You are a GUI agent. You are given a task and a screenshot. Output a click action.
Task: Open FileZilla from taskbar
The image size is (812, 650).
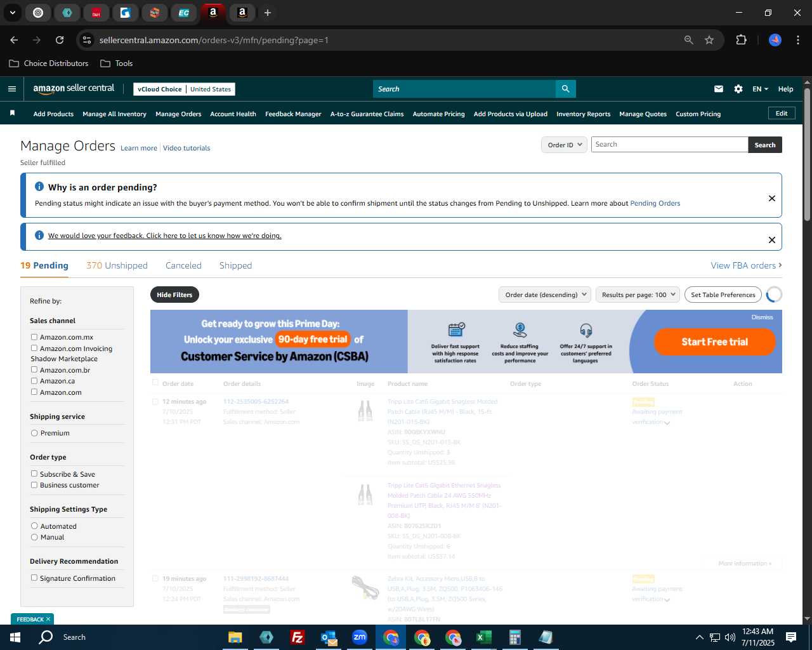(297, 637)
